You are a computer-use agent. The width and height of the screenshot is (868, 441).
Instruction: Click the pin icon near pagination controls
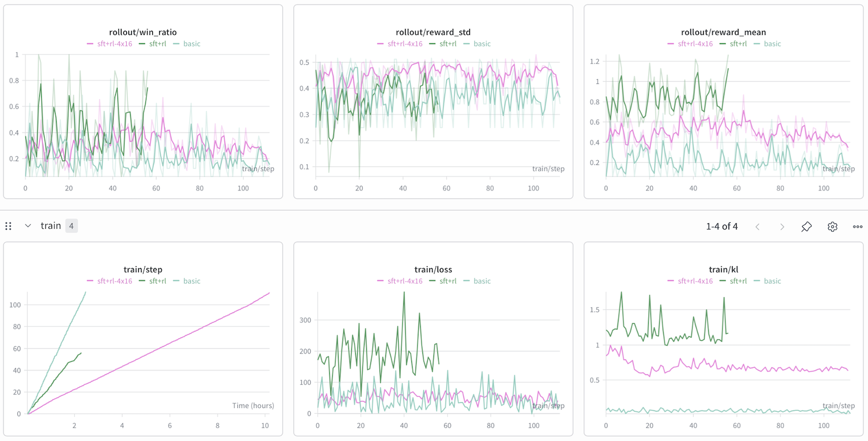coord(807,227)
